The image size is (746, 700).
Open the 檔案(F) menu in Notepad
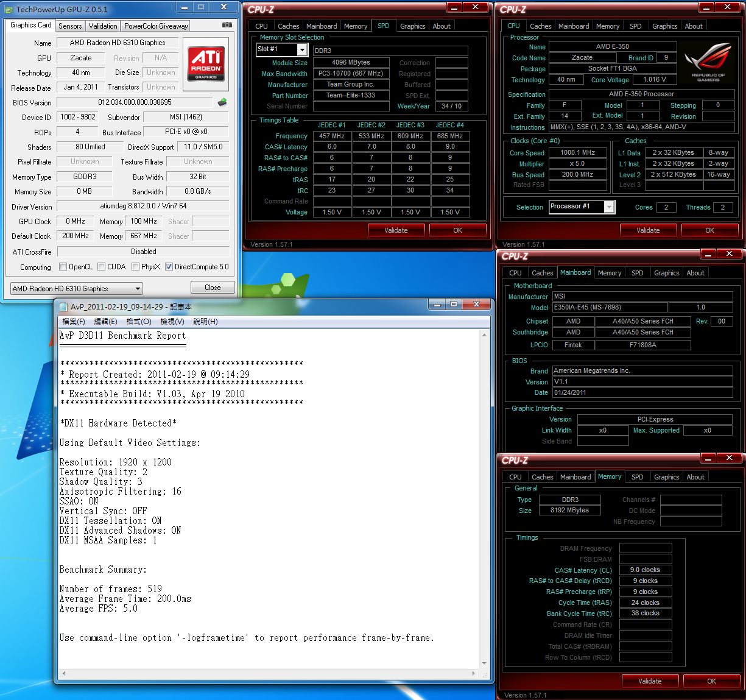point(74,321)
